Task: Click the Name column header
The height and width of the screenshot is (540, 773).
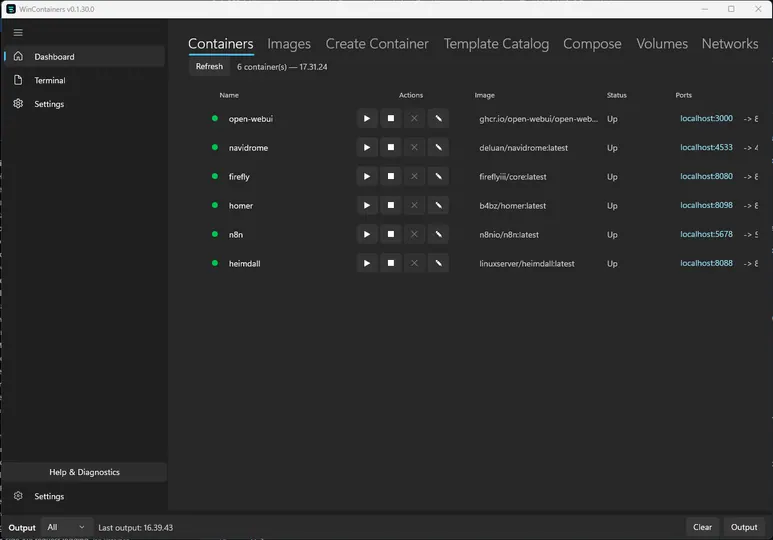Action: (x=229, y=95)
